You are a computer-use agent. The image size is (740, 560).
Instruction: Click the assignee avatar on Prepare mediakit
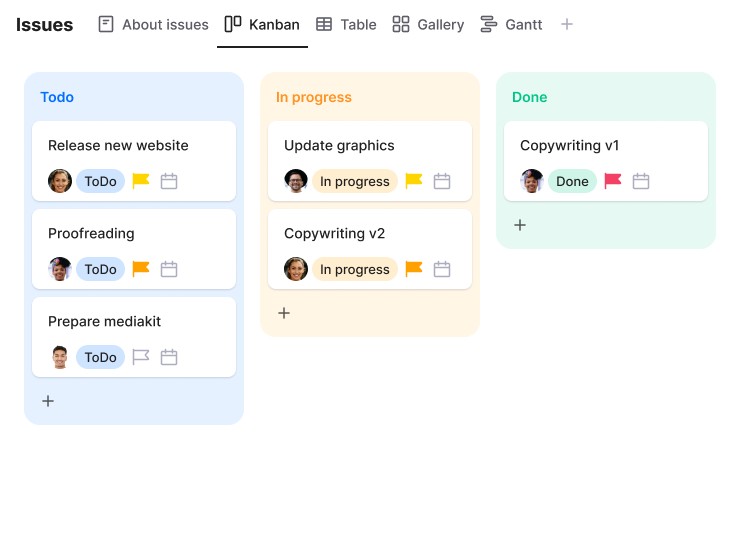click(x=60, y=357)
